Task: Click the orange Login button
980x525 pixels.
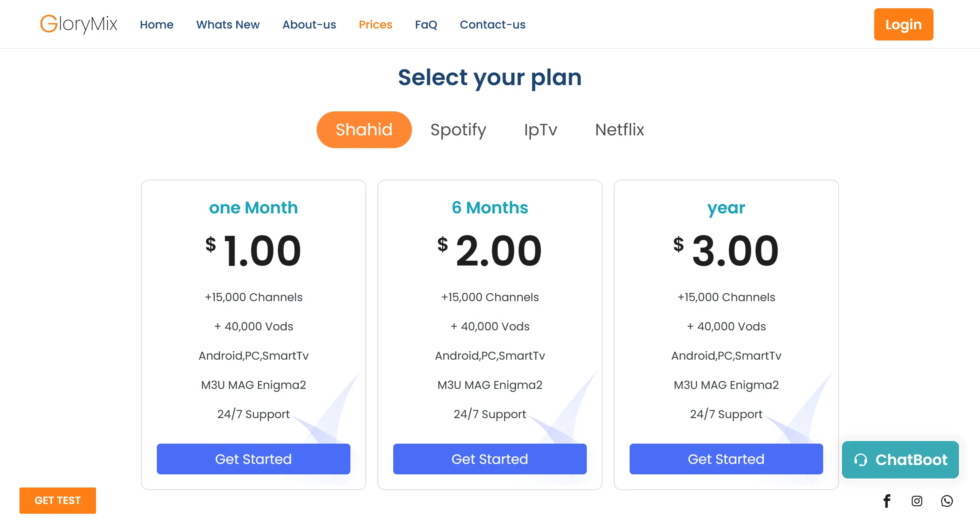Action: [903, 24]
